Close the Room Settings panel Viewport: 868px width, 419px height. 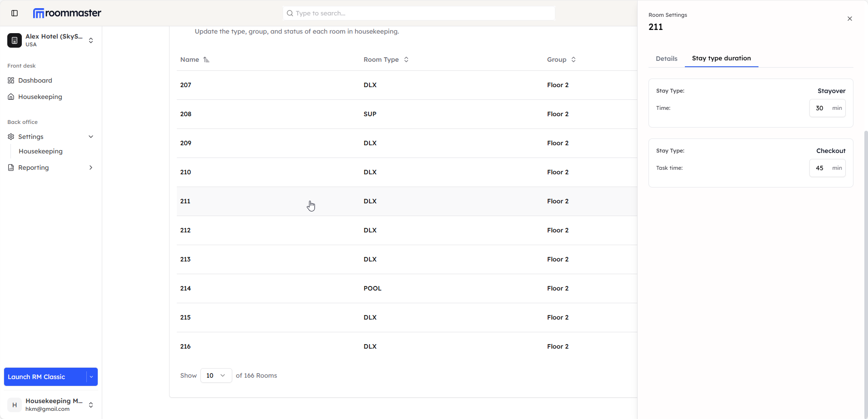tap(849, 19)
